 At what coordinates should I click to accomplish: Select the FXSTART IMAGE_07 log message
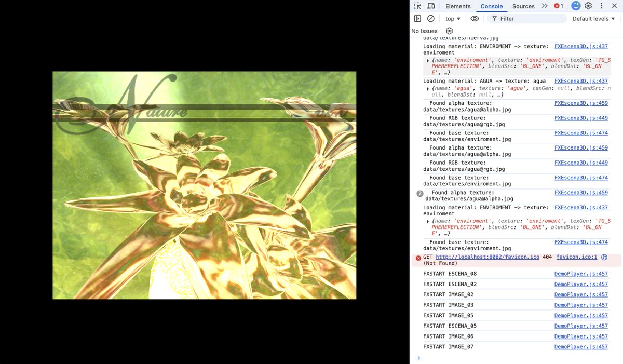click(448, 347)
